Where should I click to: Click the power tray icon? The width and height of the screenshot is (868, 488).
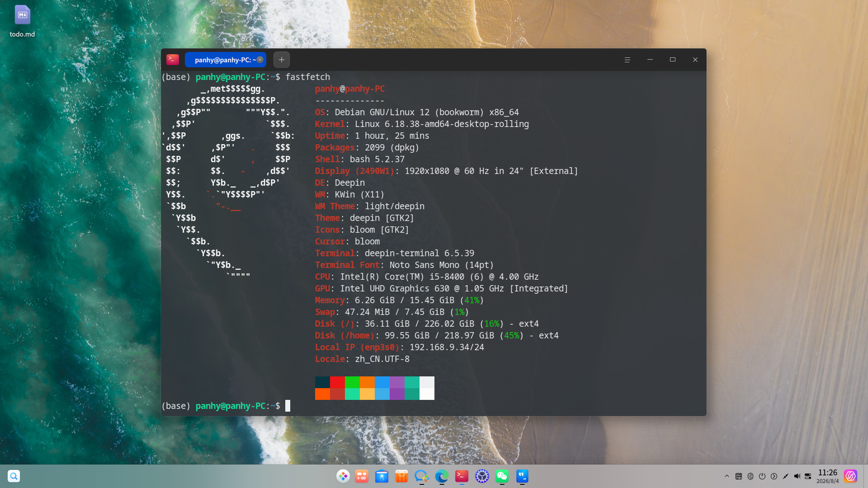click(762, 476)
